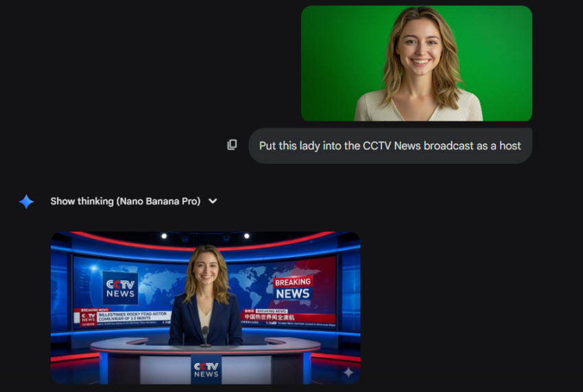The image size is (583, 392).
Task: Click the small CCTV logo beside the ticker
Action: click(88, 318)
